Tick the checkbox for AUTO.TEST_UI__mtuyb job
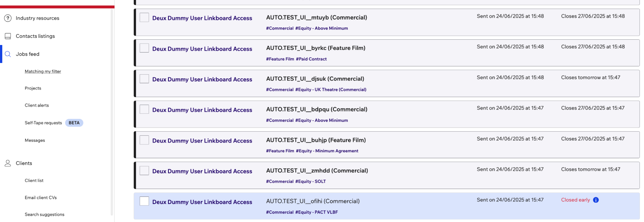Screen dimensions: 644x222 click(144, 18)
